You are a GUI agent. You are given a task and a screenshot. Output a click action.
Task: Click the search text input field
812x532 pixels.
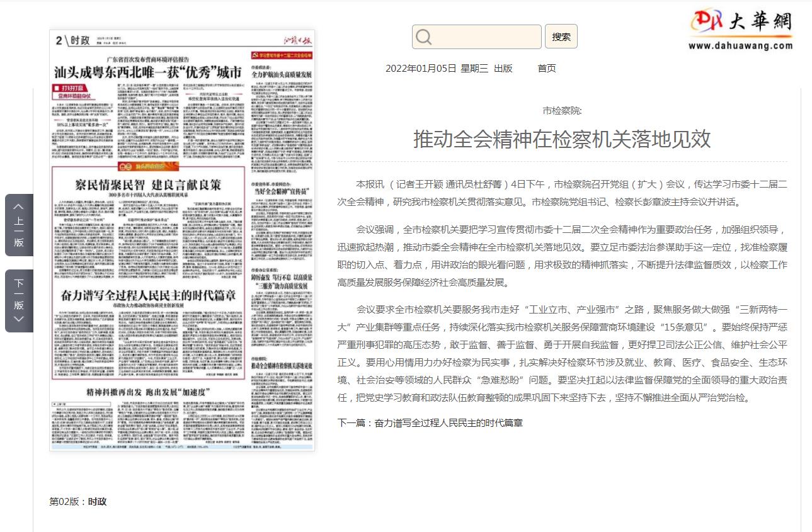pyautogui.click(x=477, y=37)
